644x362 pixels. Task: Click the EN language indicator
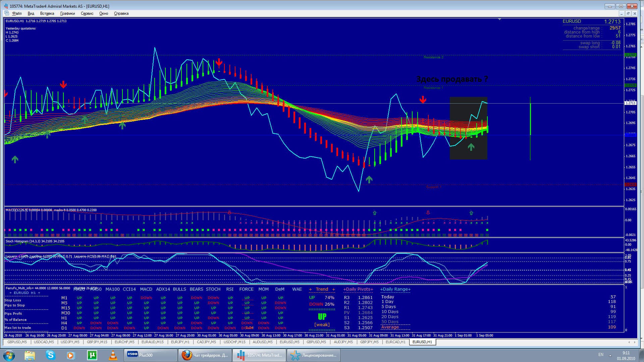tap(600, 354)
